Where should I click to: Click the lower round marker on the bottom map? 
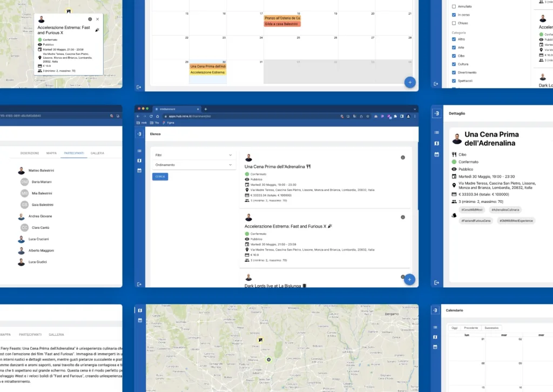coord(269,360)
